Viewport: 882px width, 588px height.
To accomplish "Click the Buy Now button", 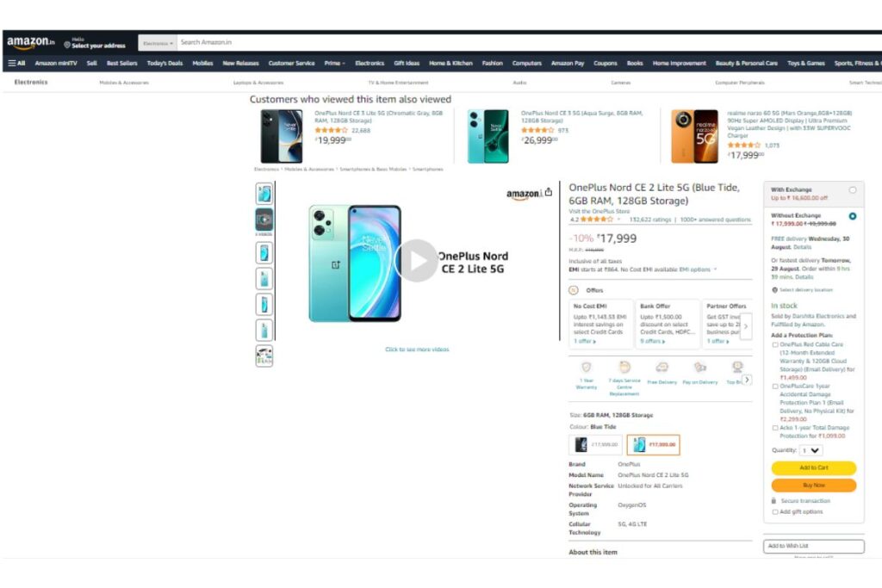I will click(x=813, y=486).
